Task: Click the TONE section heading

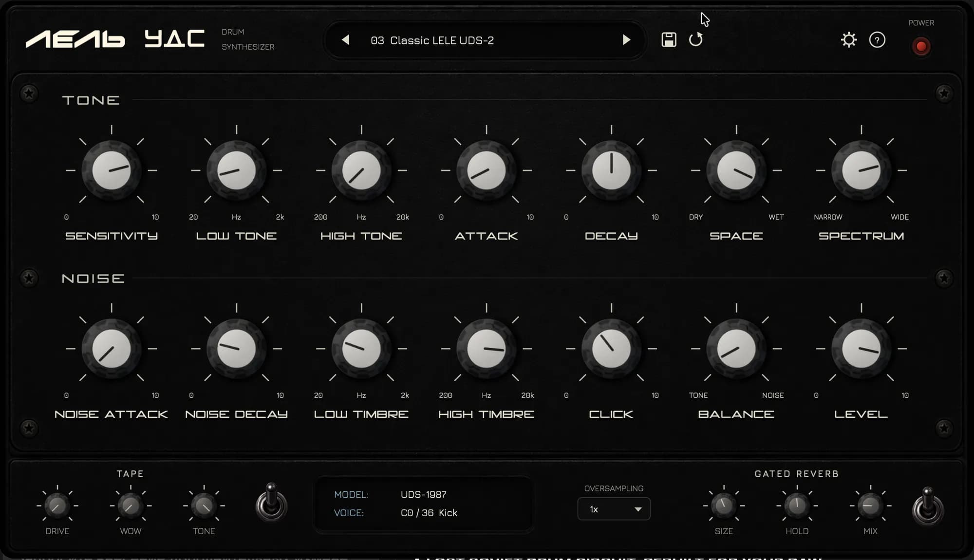Action: (91, 100)
